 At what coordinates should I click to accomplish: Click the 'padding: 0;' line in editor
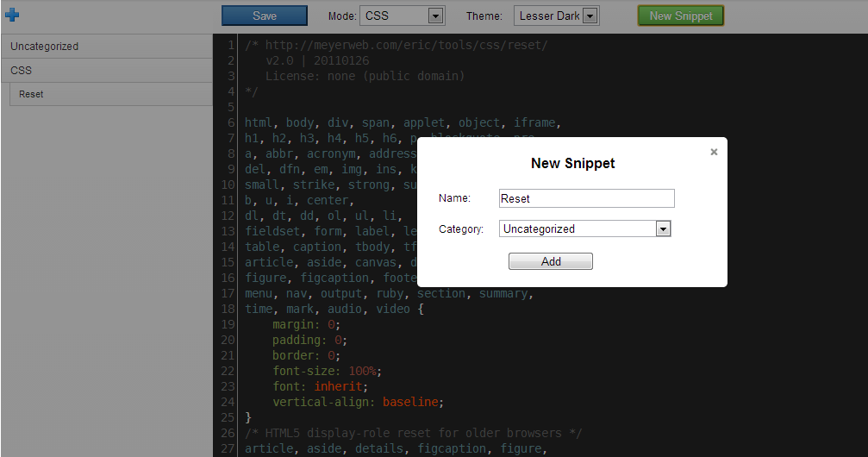click(x=309, y=340)
